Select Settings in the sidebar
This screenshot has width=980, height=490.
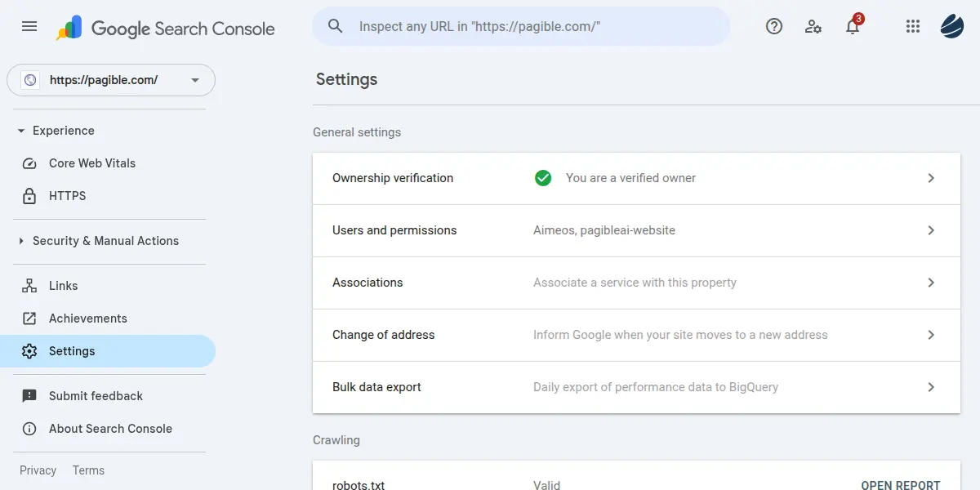(x=108, y=351)
